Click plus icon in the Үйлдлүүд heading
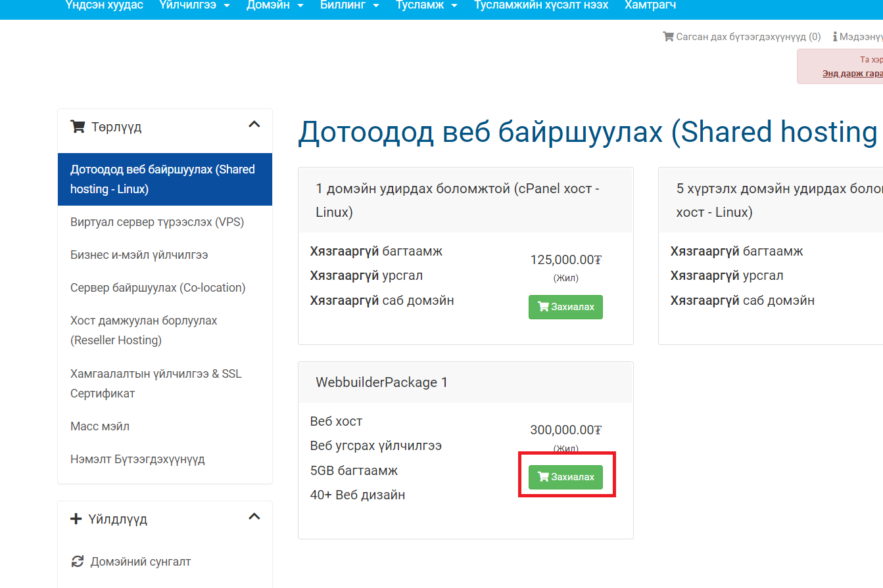The image size is (883, 588). click(76, 519)
